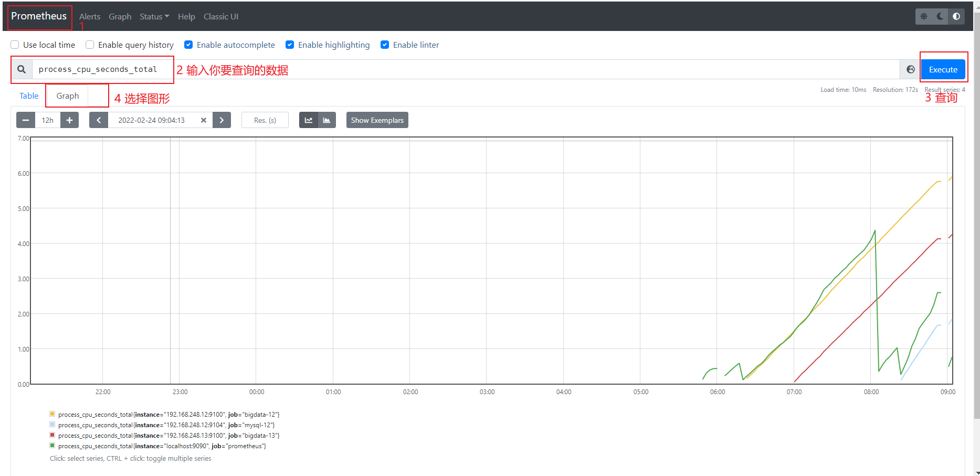Open the Graph page in navbar
Image resolution: width=980 pixels, height=476 pixels.
[x=120, y=16]
